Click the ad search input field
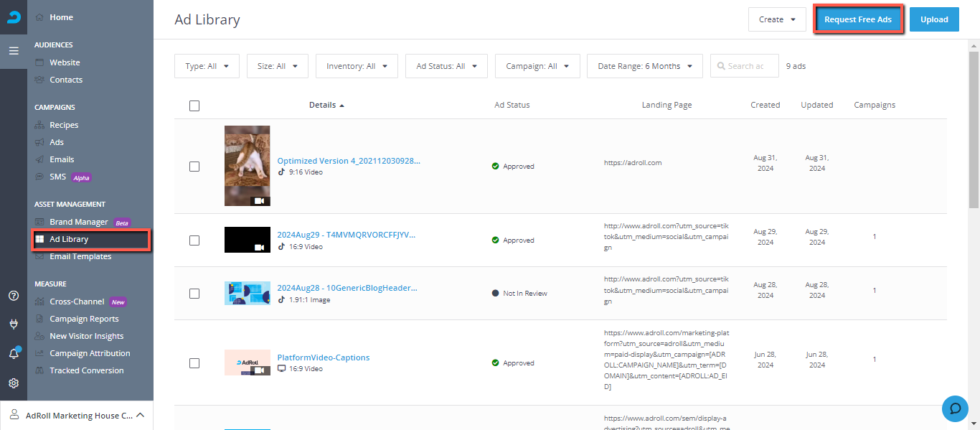 pyautogui.click(x=745, y=66)
